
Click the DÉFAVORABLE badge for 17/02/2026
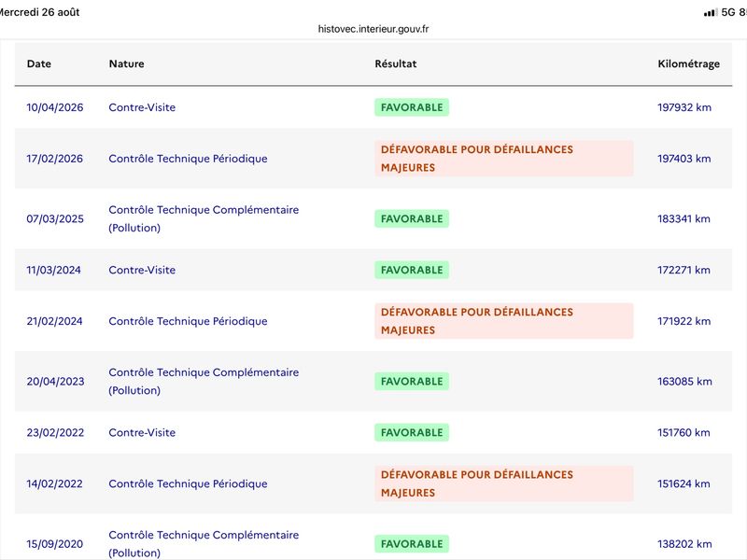(503, 159)
